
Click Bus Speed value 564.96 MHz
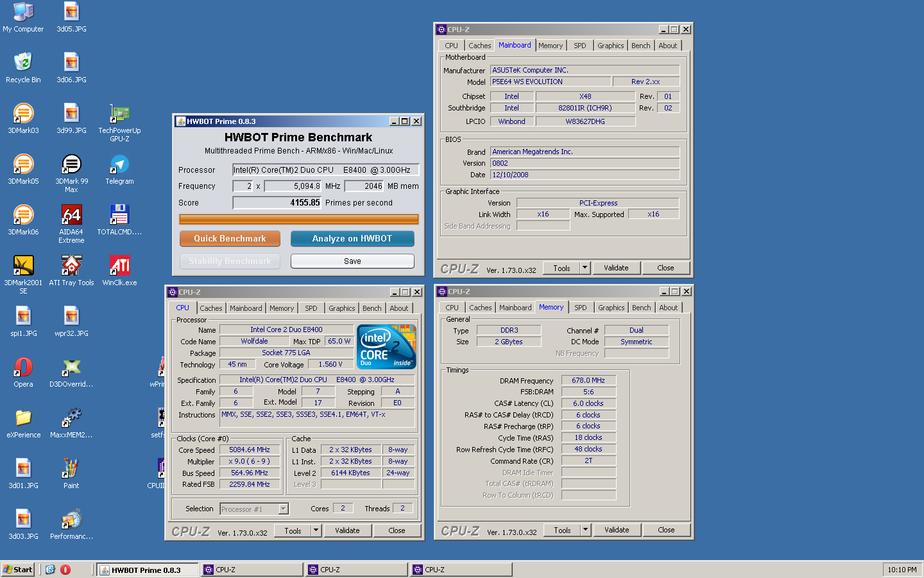(x=250, y=473)
